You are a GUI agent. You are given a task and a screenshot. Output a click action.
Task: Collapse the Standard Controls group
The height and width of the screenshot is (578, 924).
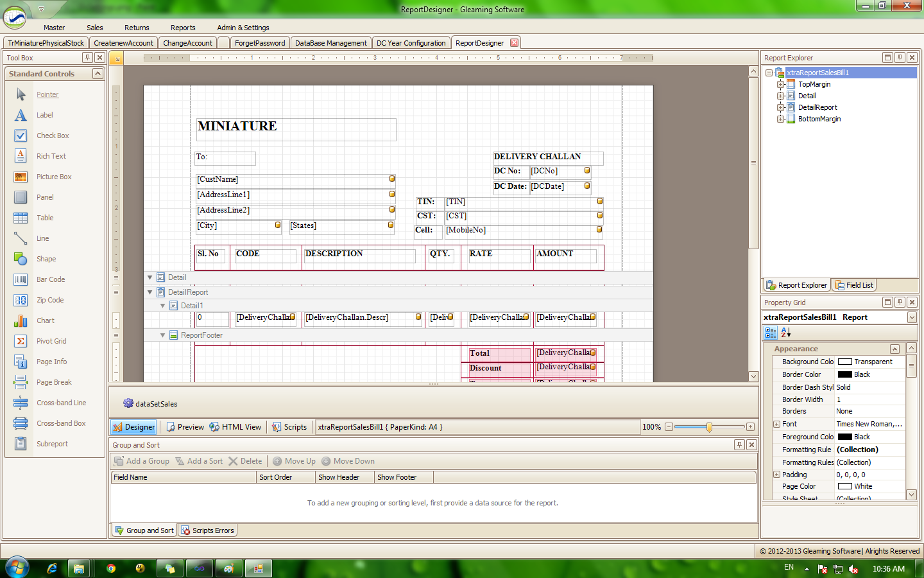[98, 73]
